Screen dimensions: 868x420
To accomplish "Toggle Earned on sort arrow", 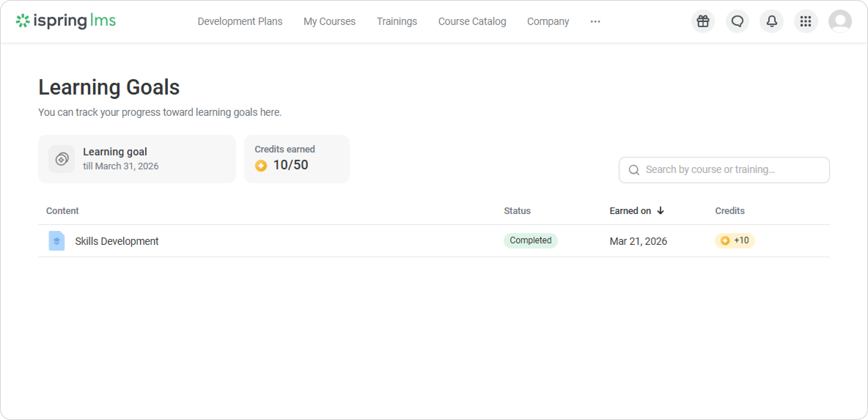I will coord(661,211).
